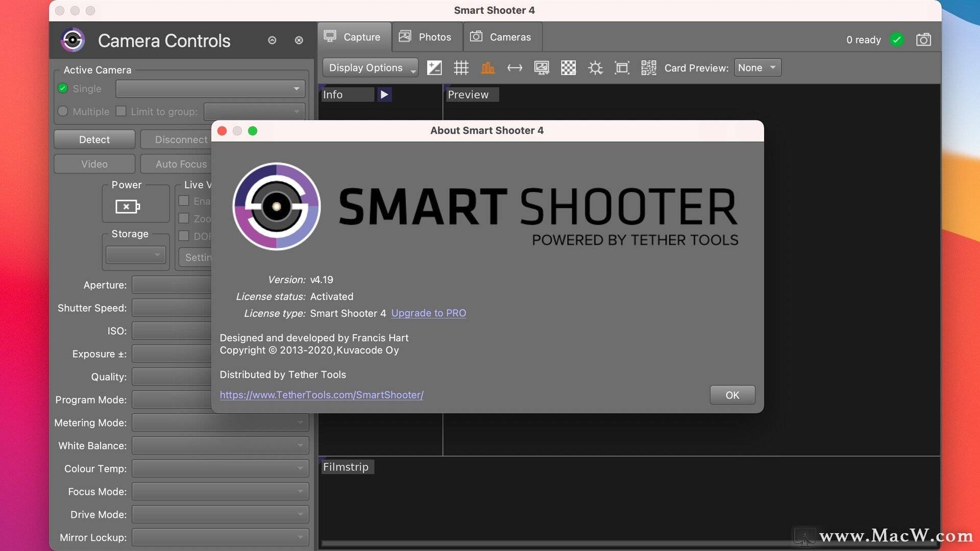The width and height of the screenshot is (980, 551).
Task: Open the Shutter Speed field
Action: tap(171, 308)
